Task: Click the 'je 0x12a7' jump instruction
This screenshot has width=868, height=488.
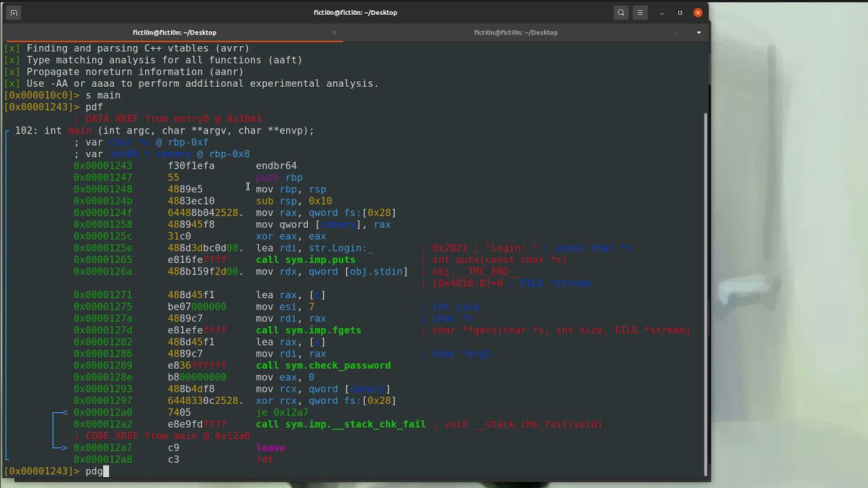Action: [282, 412]
